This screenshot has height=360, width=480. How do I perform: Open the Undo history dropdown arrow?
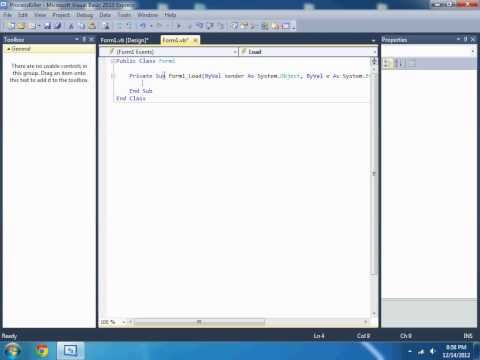tap(151, 26)
